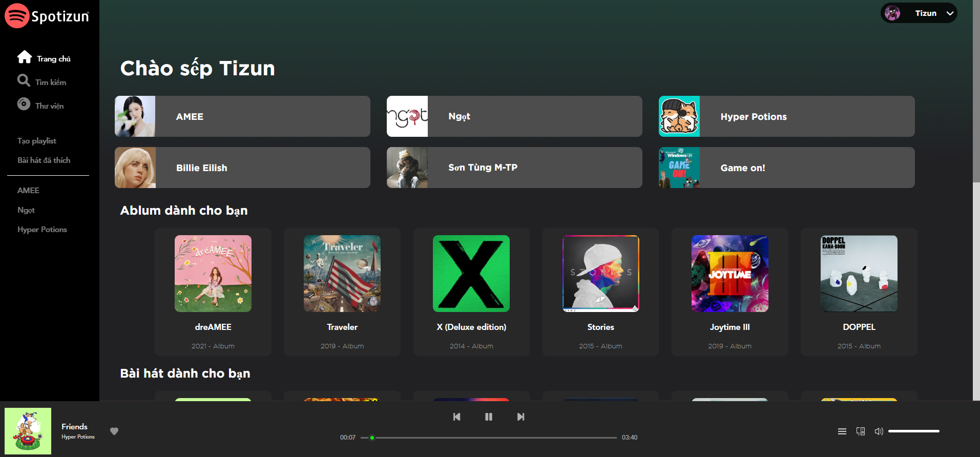The image size is (980, 457).
Task: Open the AMEE shortcut card
Action: [242, 116]
